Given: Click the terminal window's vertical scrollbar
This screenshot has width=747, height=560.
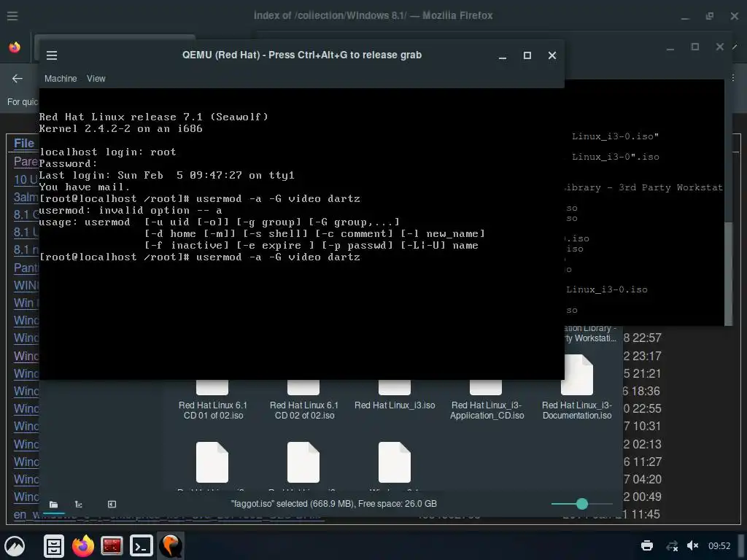Looking at the screenshot, I should [728, 274].
